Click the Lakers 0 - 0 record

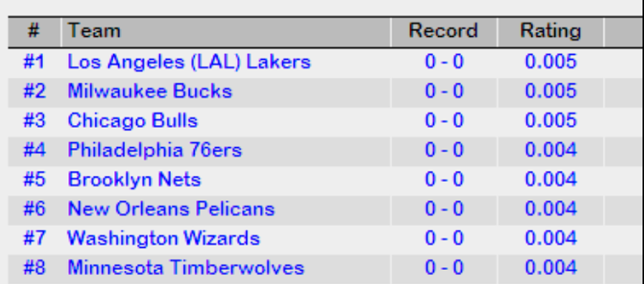[444, 62]
